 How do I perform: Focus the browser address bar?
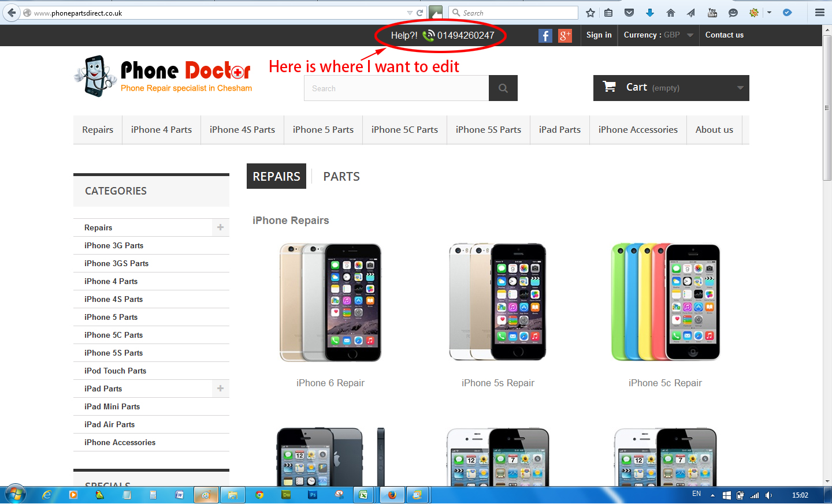(220, 13)
